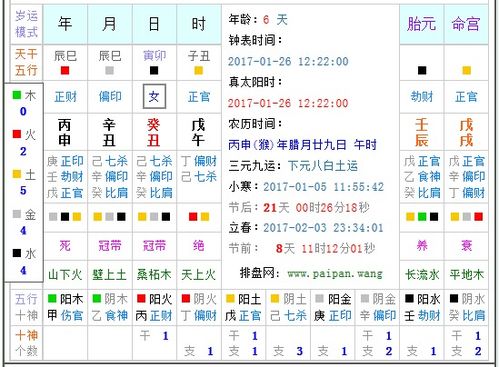Open the 岁运模式 link
Viewport: 499px width, 367px height.
click(26, 24)
